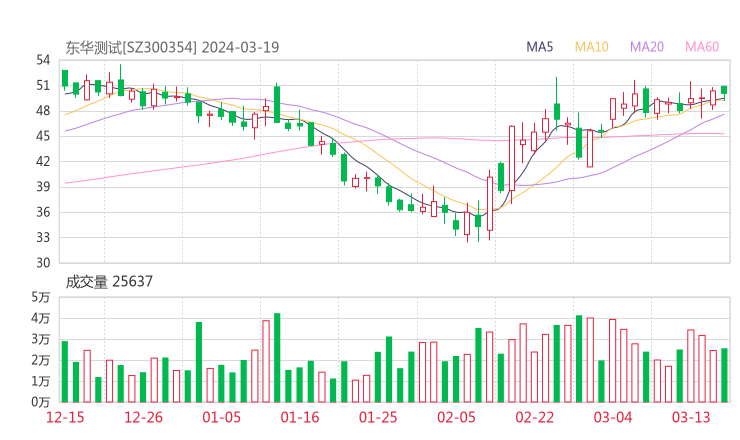
Task: Click the 5万 volume axis label
Action: point(41,297)
